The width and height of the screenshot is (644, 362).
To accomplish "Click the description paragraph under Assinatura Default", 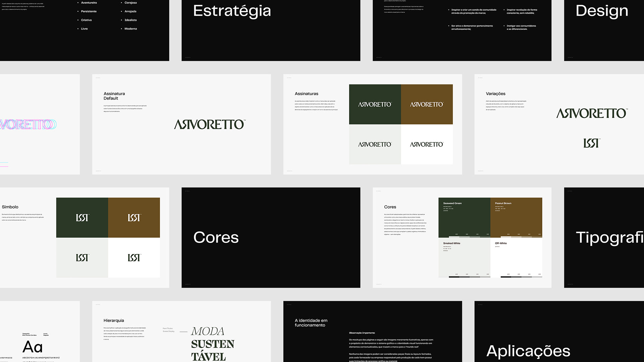I will click(x=125, y=109).
